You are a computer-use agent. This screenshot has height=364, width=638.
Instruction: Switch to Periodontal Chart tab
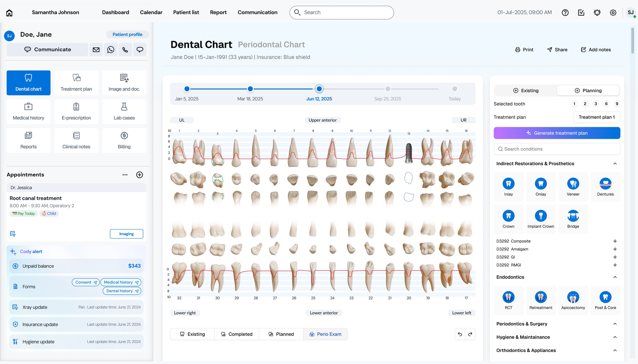271,45
